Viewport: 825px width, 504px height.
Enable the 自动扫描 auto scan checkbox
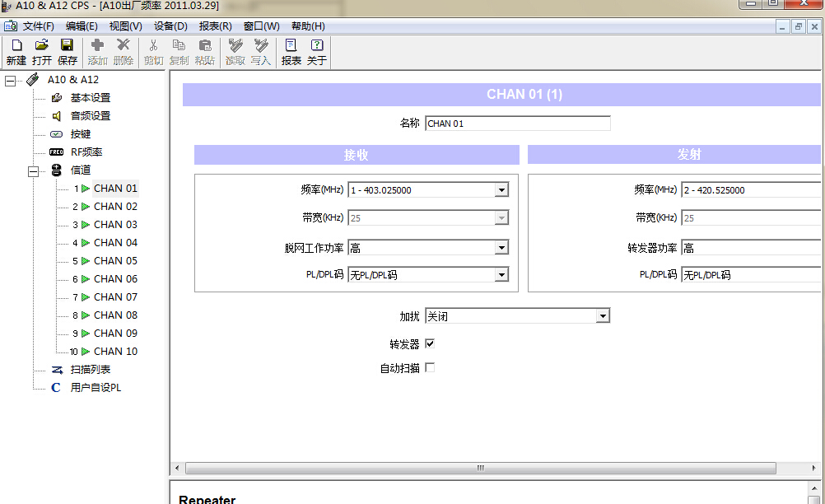(430, 368)
